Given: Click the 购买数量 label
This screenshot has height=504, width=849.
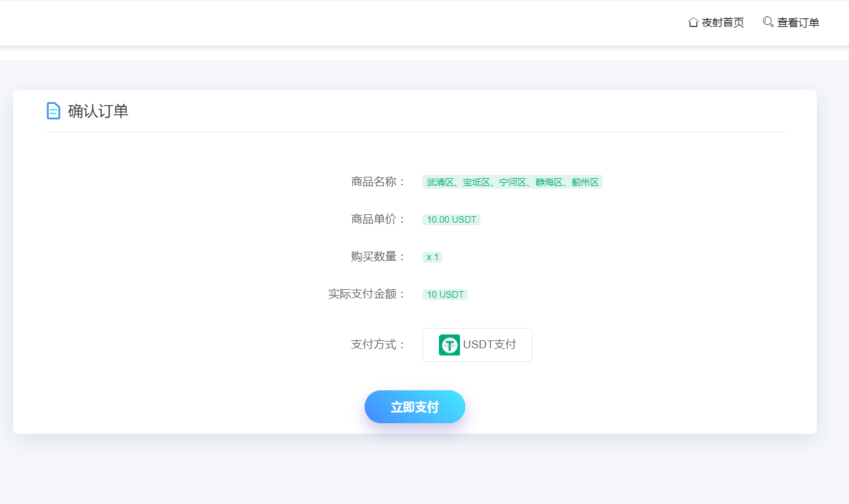Looking at the screenshot, I should coord(377,257).
